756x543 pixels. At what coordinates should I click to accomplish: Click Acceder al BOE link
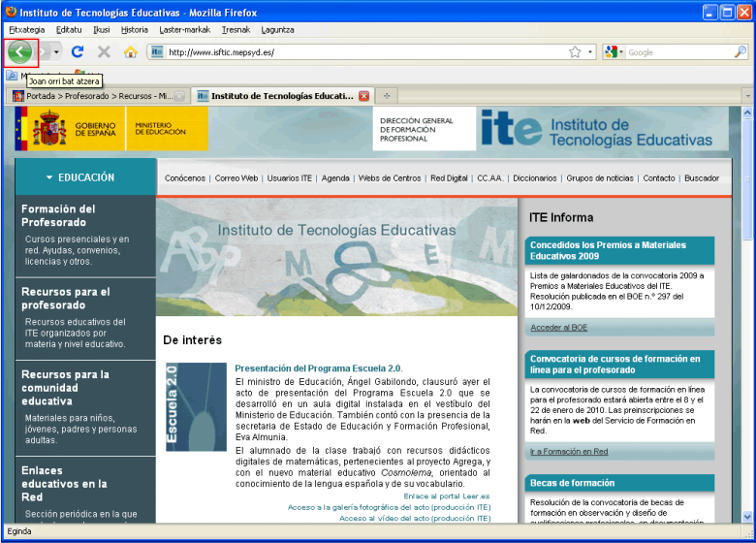[559, 328]
